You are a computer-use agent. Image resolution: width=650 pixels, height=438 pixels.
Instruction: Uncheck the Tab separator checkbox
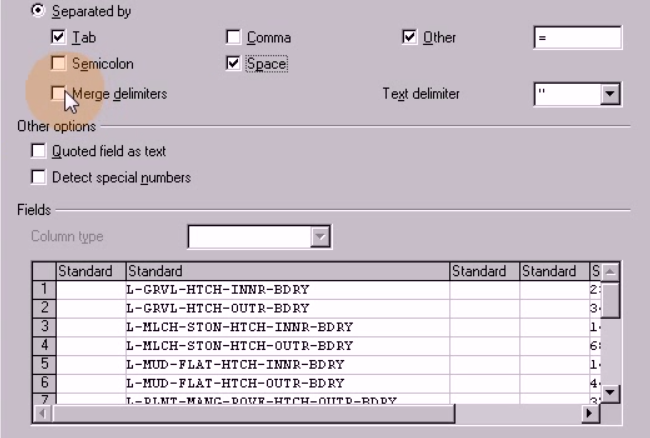point(59,37)
